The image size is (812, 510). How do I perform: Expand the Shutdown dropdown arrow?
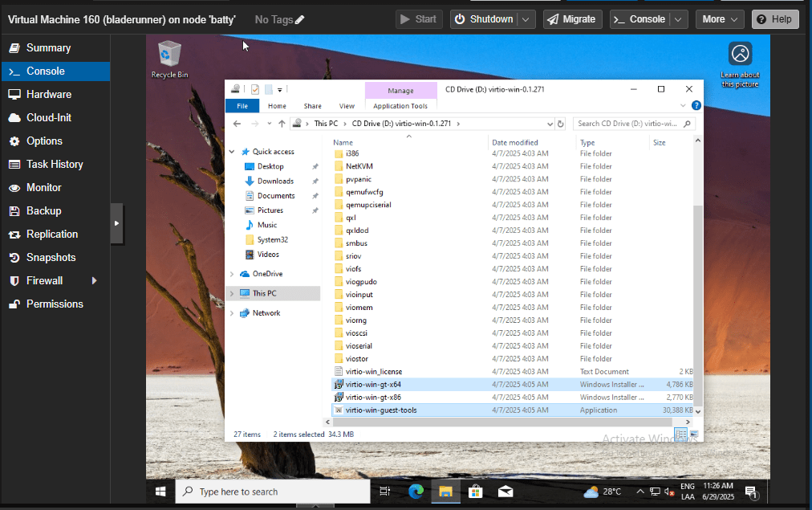tap(526, 19)
